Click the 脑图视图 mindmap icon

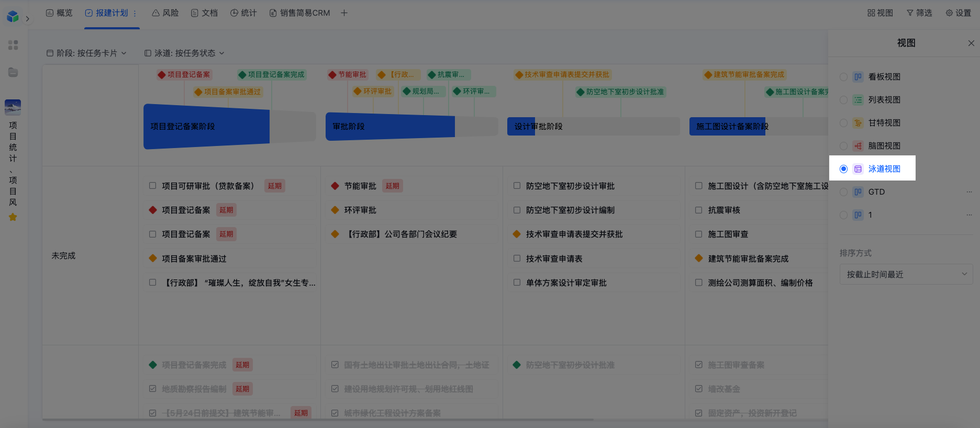point(858,146)
